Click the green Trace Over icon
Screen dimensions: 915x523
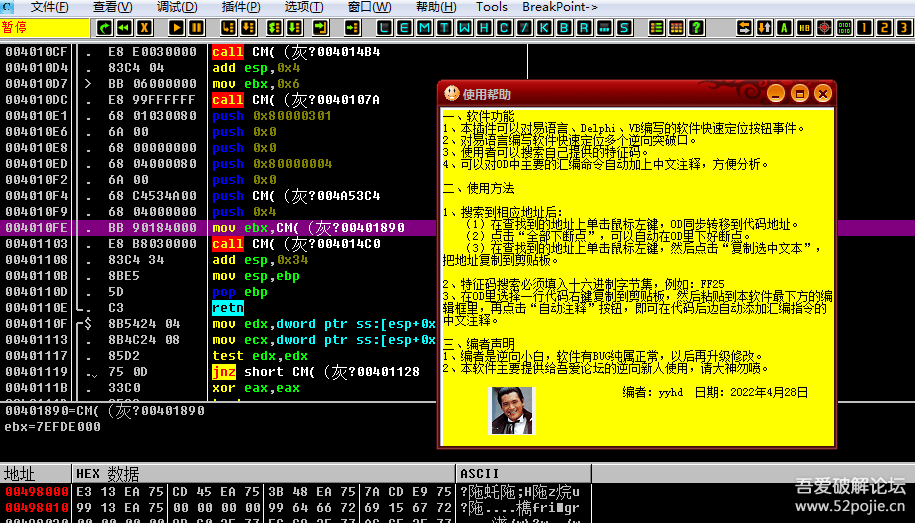click(295, 27)
